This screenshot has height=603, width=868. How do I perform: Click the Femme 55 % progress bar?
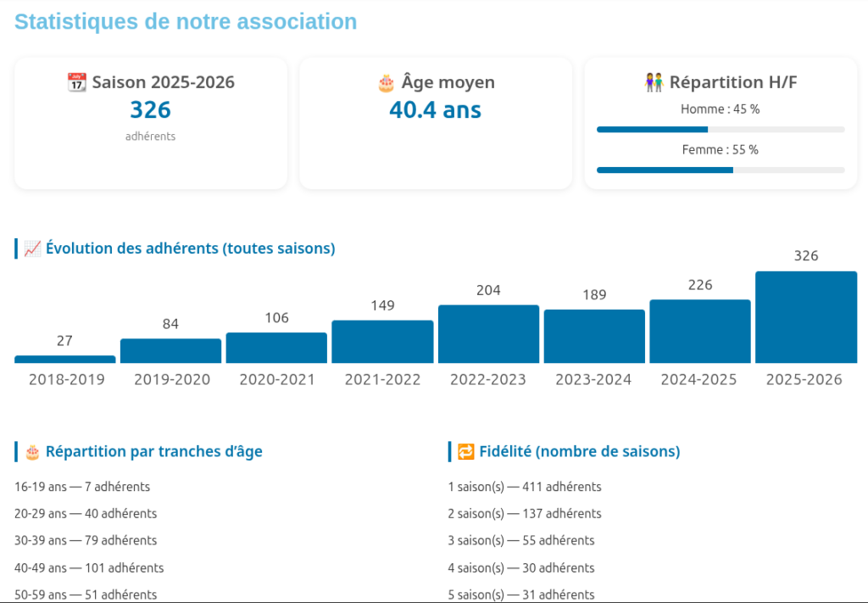coord(720,170)
